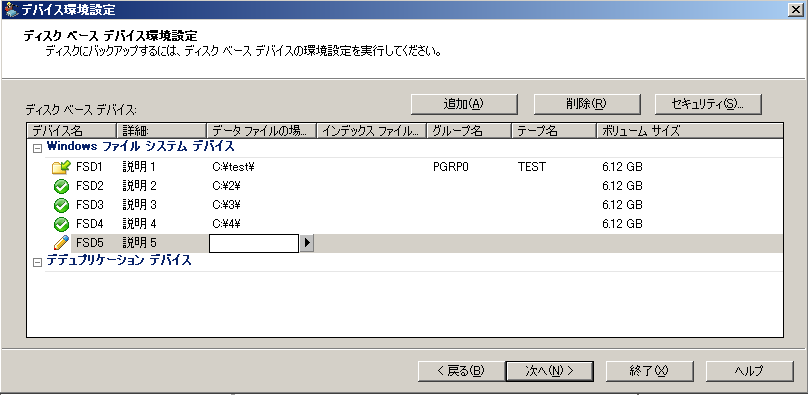
Task: Click the 追加(A) button
Action: click(464, 104)
